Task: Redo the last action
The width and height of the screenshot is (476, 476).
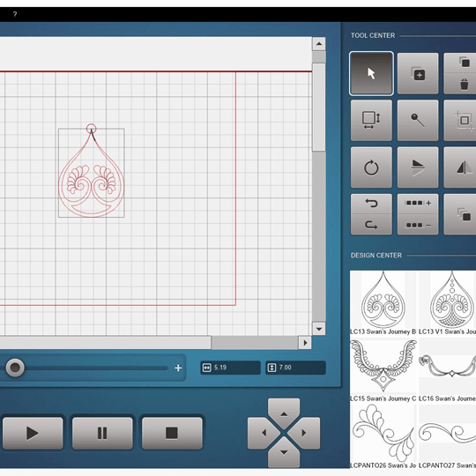Action: (x=371, y=226)
